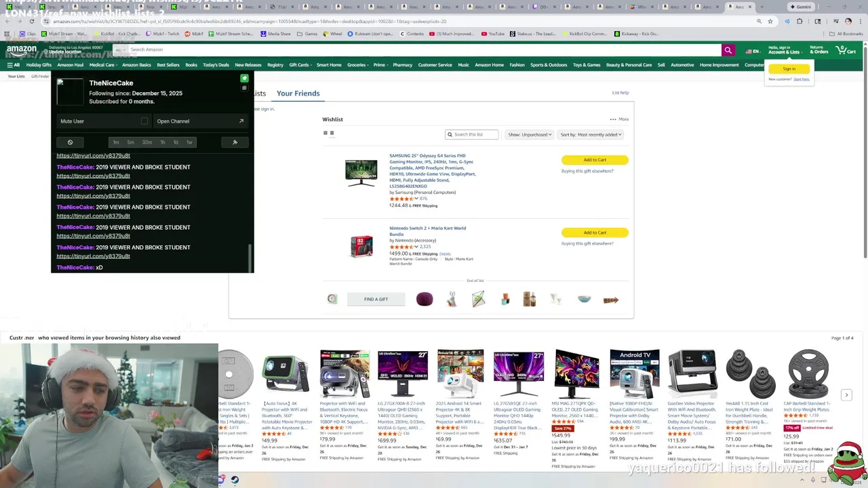
Task: Click Add to Cart for Nintendo Switch 2
Action: coord(595,232)
